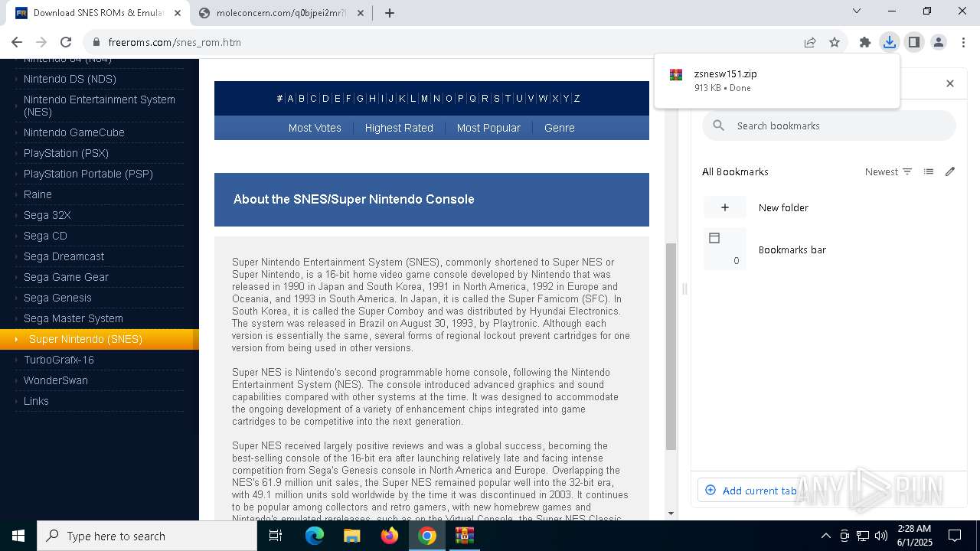The width and height of the screenshot is (980, 551).
Task: Click the address bar URL
Action: [x=175, y=42]
